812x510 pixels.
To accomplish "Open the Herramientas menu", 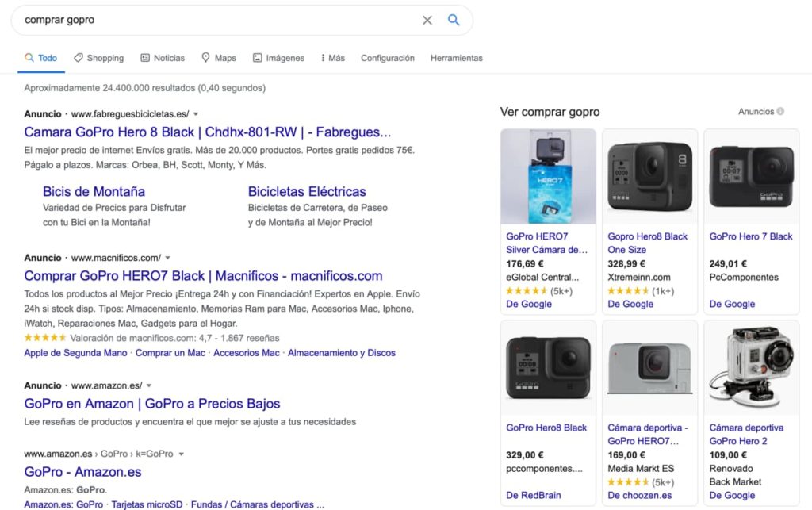I will (x=456, y=57).
